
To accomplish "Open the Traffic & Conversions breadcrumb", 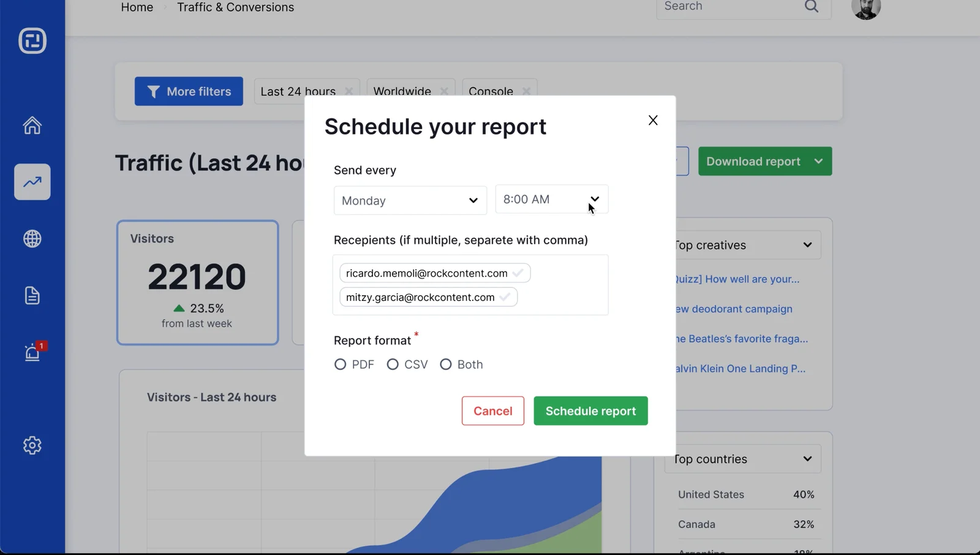I will point(235,7).
